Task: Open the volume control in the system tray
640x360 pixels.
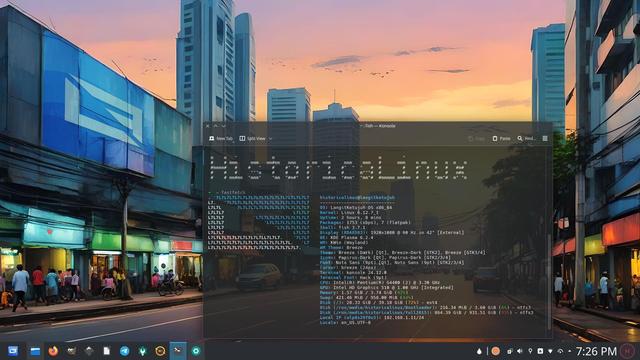Action: pyautogui.click(x=520, y=351)
